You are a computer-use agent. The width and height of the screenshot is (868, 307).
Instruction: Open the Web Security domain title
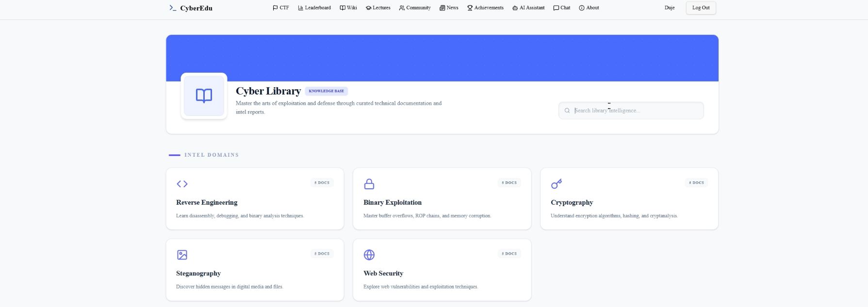click(x=383, y=273)
